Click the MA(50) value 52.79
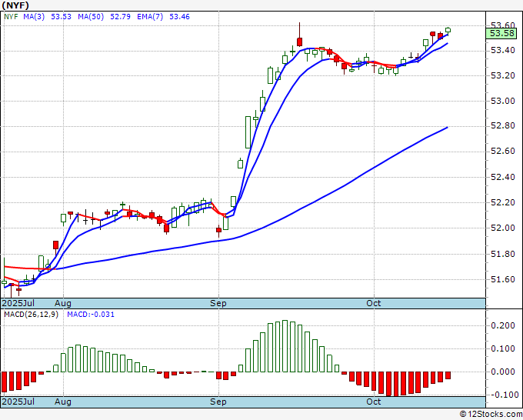The height and width of the screenshot is (420, 523). 120,17
